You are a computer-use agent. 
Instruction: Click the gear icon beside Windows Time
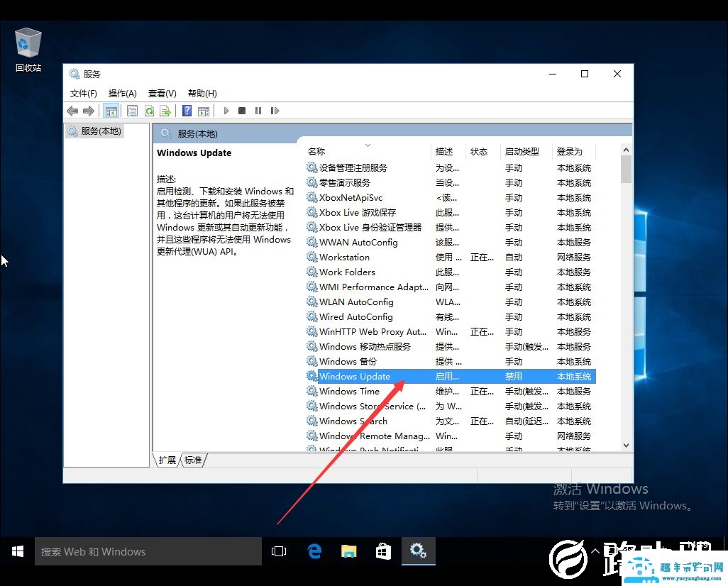click(x=312, y=392)
